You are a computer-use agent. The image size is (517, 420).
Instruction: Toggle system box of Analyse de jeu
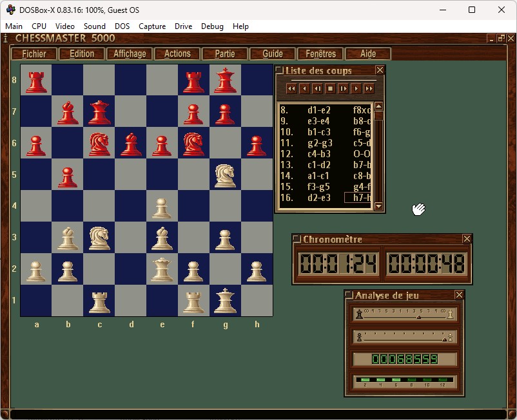349,295
